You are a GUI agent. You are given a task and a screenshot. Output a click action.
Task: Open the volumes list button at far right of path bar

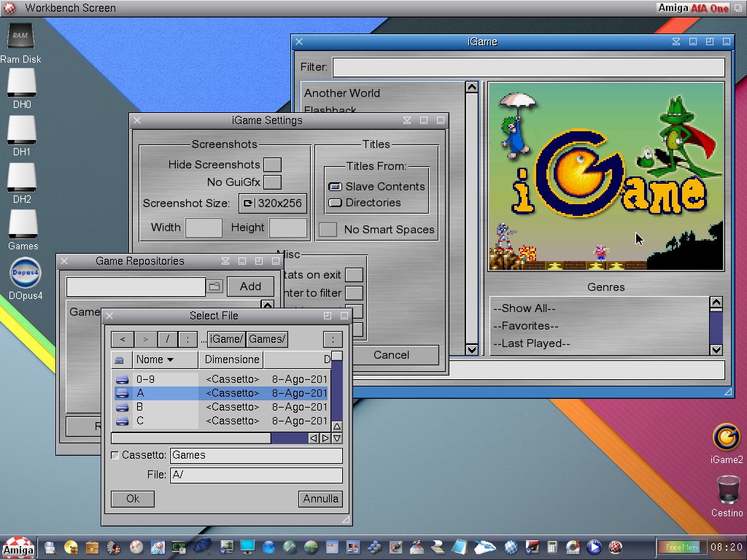coord(333,339)
